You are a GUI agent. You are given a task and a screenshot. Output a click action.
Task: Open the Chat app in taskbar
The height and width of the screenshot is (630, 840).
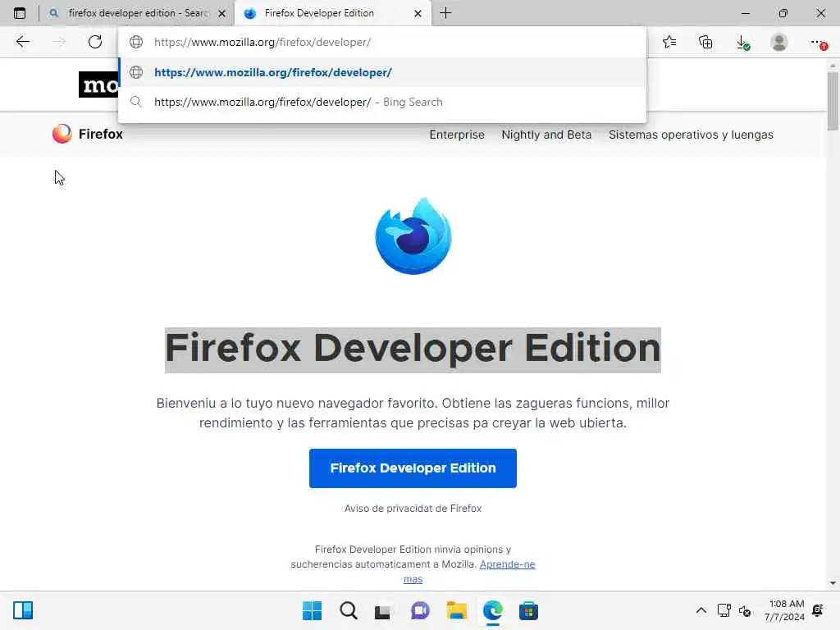(420, 610)
